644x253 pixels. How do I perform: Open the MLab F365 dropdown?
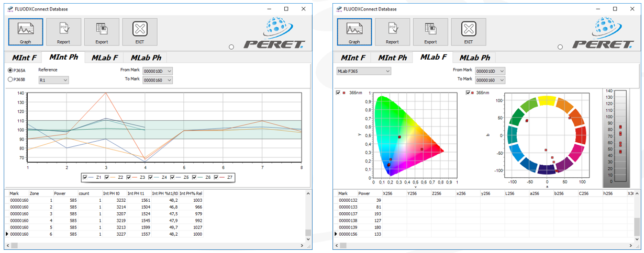[363, 71]
